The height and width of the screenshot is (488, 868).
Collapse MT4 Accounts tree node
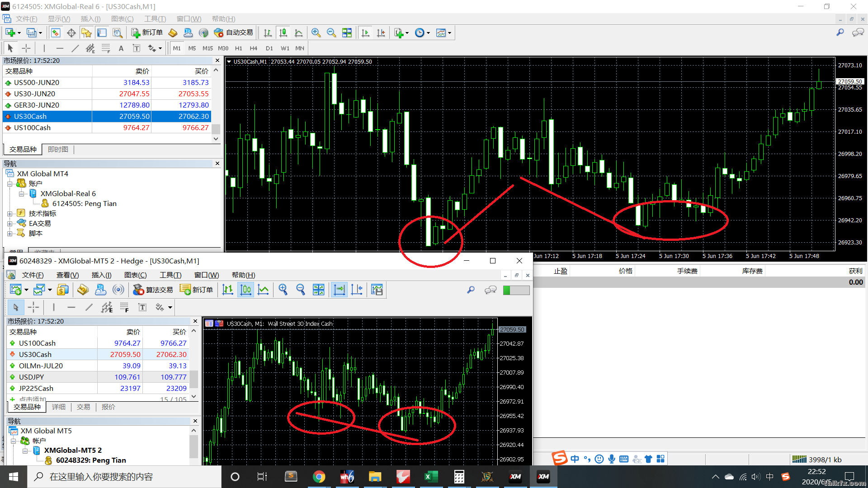tap(10, 184)
